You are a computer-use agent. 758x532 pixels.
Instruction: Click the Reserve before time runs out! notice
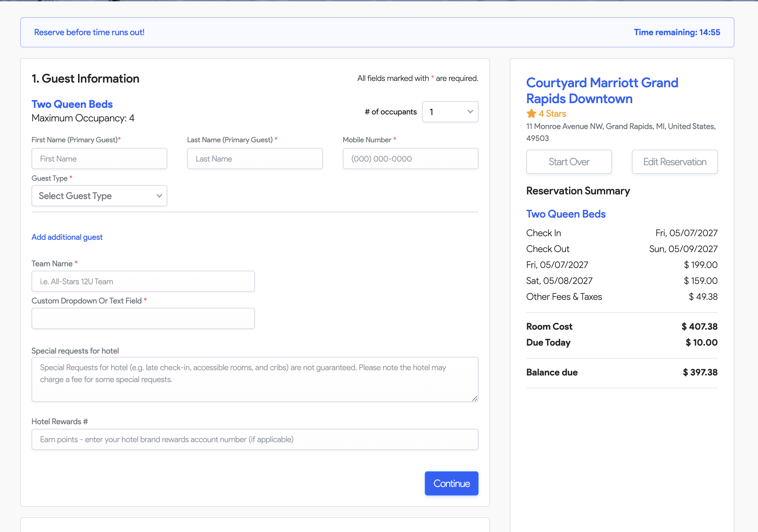click(x=89, y=32)
